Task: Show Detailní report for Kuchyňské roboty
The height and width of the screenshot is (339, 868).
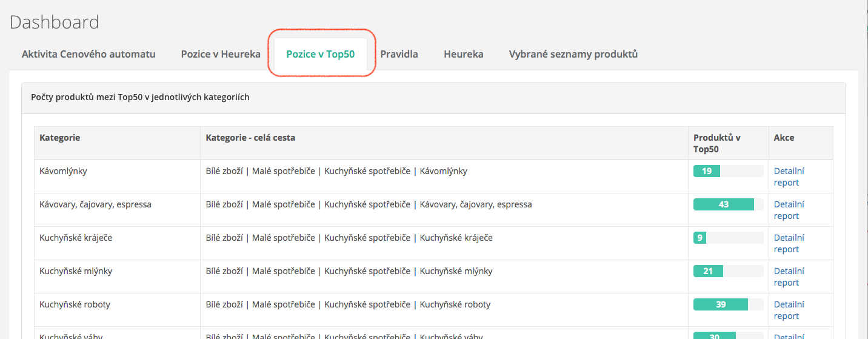Action: (789, 310)
